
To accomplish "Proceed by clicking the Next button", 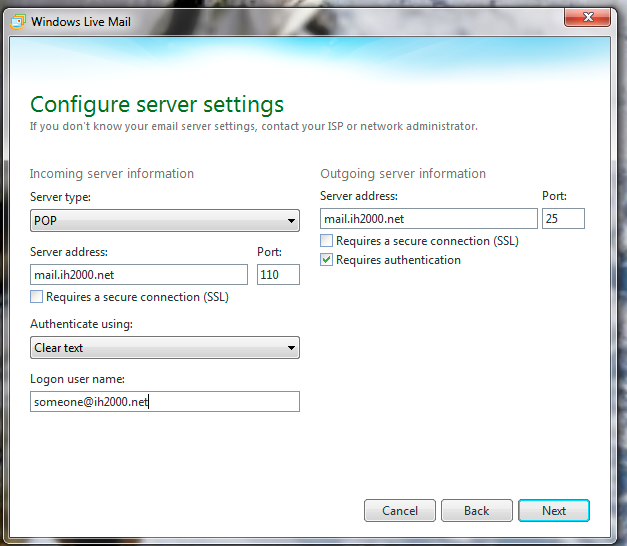I will point(554,511).
